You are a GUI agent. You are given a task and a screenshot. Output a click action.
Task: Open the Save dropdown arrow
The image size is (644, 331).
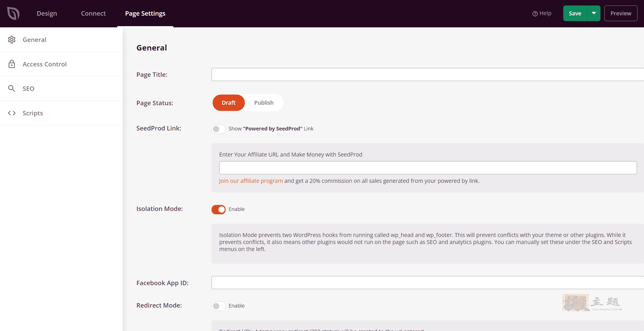coord(594,13)
